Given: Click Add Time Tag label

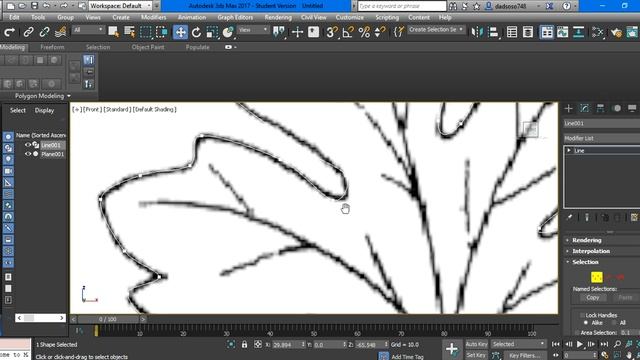Looking at the screenshot, I should pyautogui.click(x=407, y=357).
